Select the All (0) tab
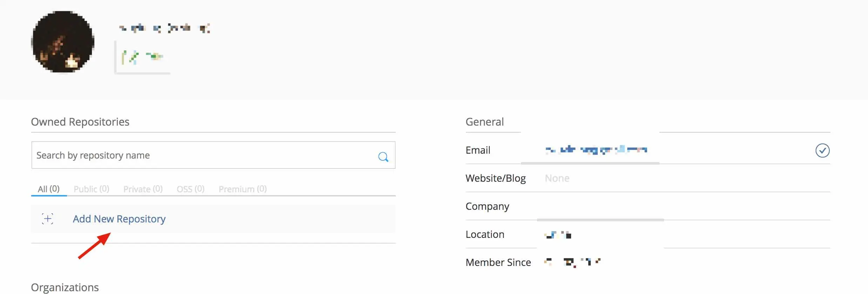The width and height of the screenshot is (868, 294). tap(49, 189)
